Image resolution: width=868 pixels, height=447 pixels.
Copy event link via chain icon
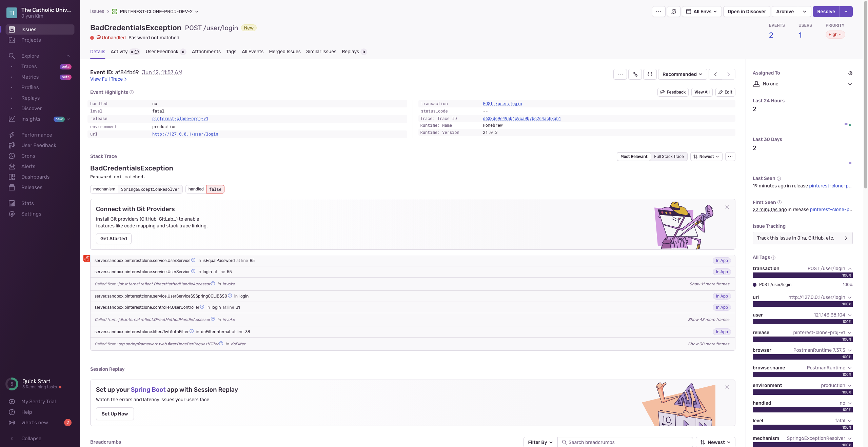[635, 74]
